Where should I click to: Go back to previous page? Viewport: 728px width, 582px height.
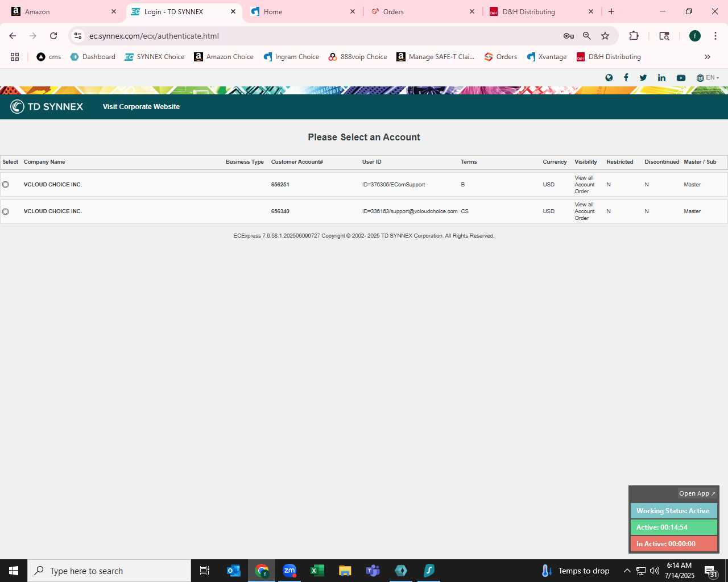[13, 36]
